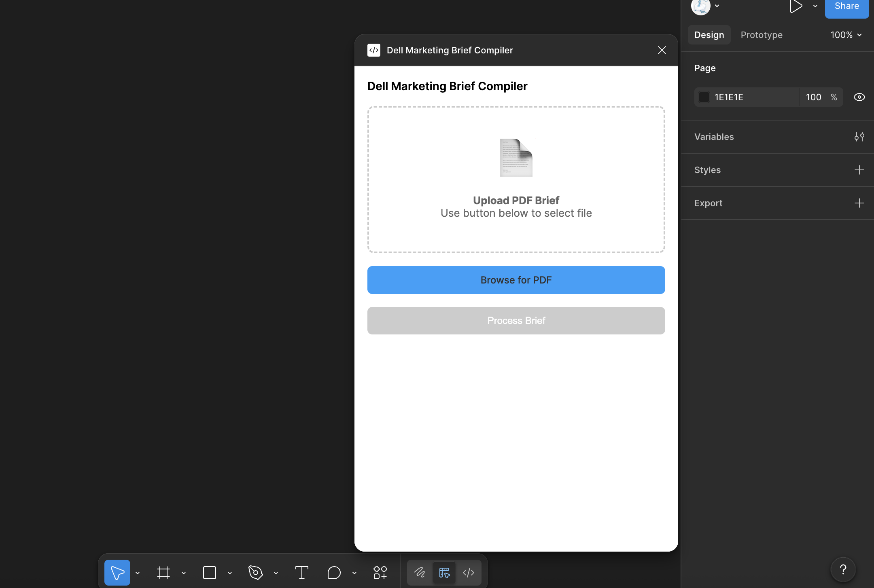
Task: Open the user avatar dropdown chevron
Action: pyautogui.click(x=717, y=6)
